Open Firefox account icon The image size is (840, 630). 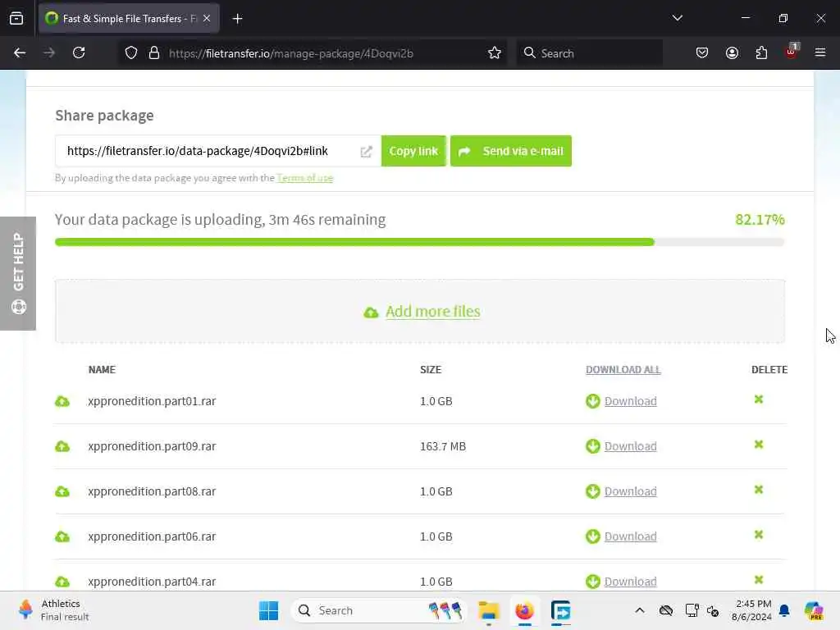click(732, 52)
